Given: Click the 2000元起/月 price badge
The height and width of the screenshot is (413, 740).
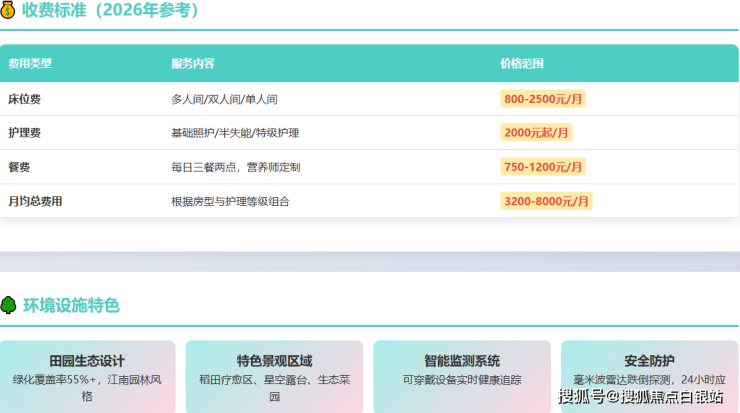Looking at the screenshot, I should (x=537, y=133).
